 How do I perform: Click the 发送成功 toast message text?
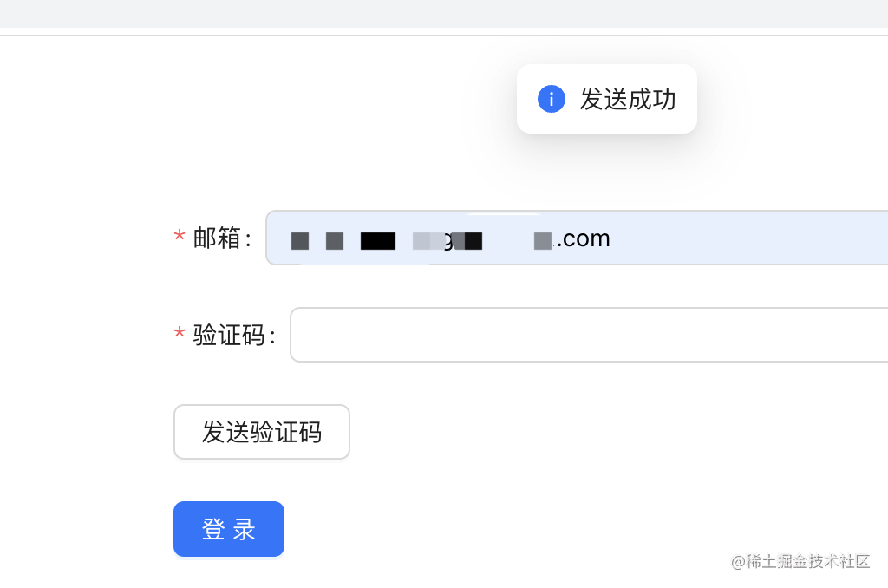coord(628,99)
